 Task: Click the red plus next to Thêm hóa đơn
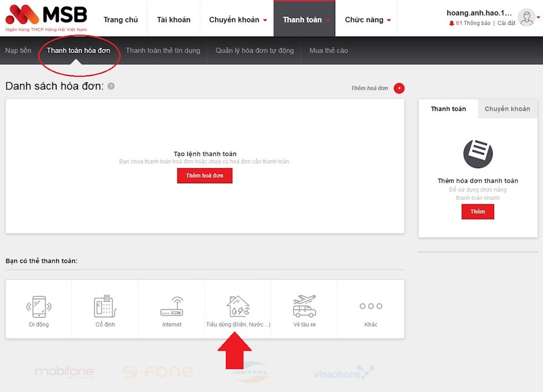click(x=399, y=88)
